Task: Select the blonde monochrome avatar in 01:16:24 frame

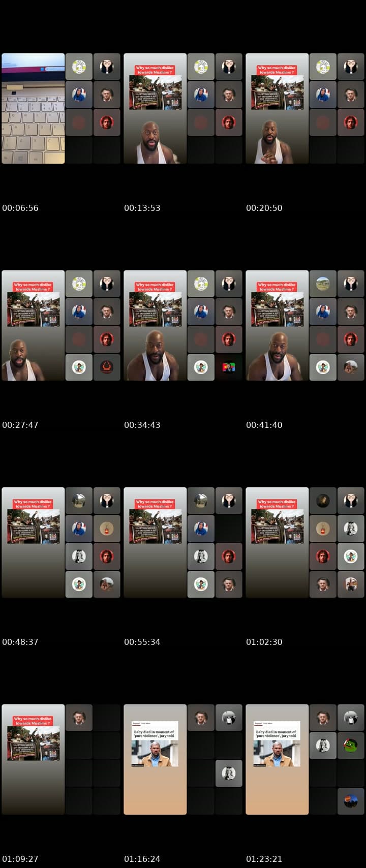Action: pyautogui.click(x=229, y=773)
